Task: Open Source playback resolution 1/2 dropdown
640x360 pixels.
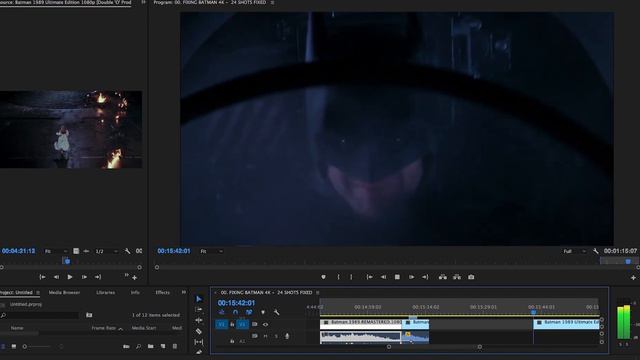Action: [x=106, y=251]
